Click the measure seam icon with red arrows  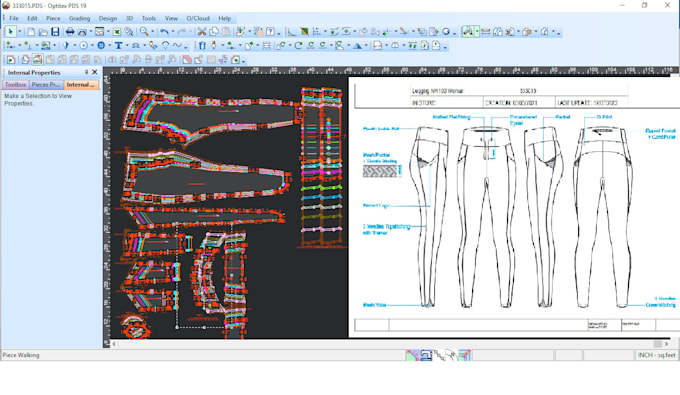tap(486, 32)
